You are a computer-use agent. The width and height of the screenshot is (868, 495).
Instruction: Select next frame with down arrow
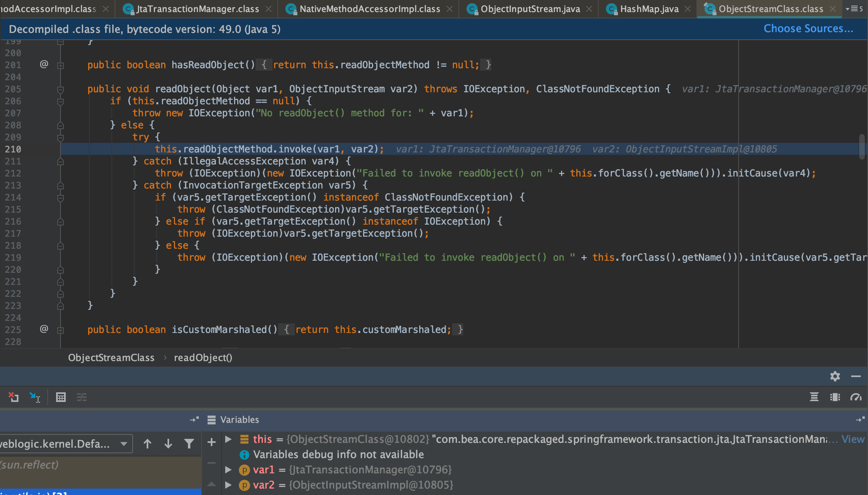(x=168, y=444)
